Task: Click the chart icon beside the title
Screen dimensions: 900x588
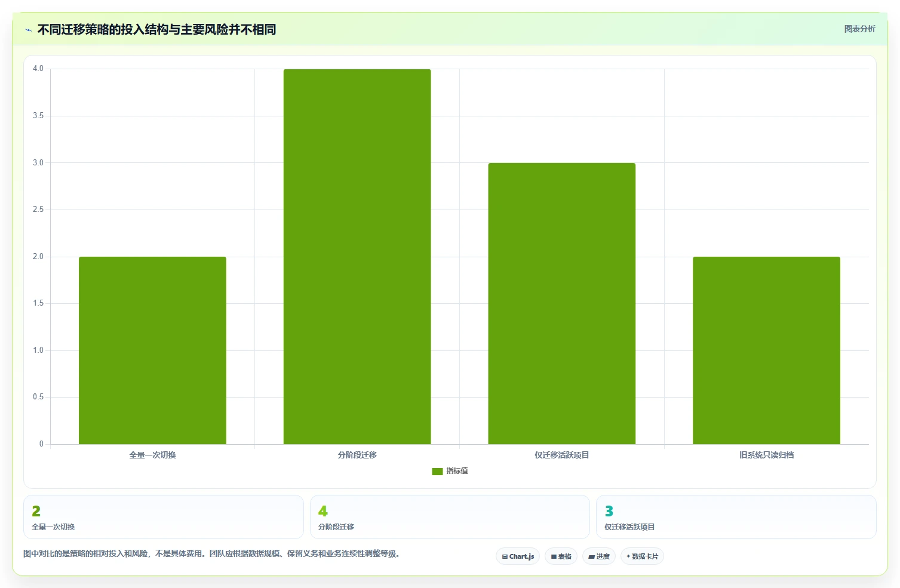Action: (x=28, y=30)
